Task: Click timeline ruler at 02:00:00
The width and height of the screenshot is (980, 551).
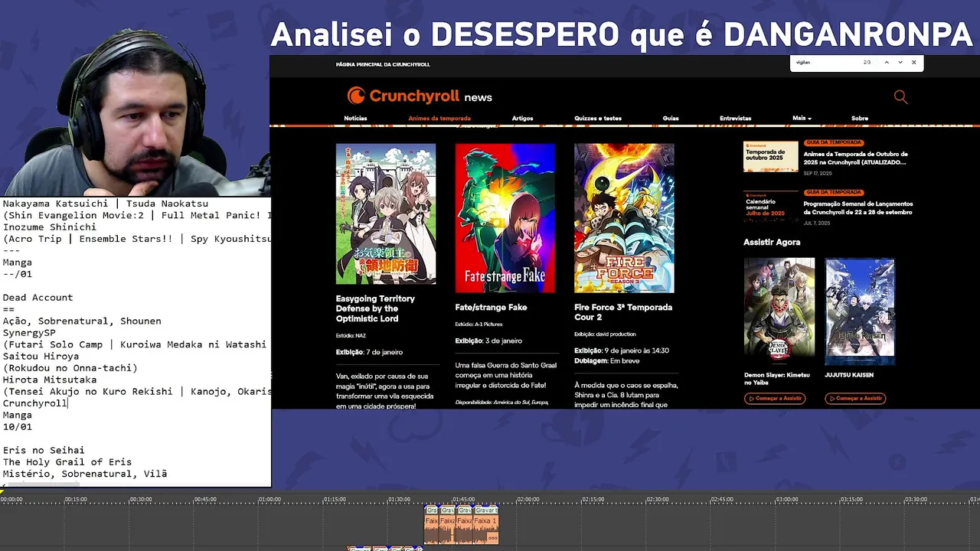Action: point(528,500)
